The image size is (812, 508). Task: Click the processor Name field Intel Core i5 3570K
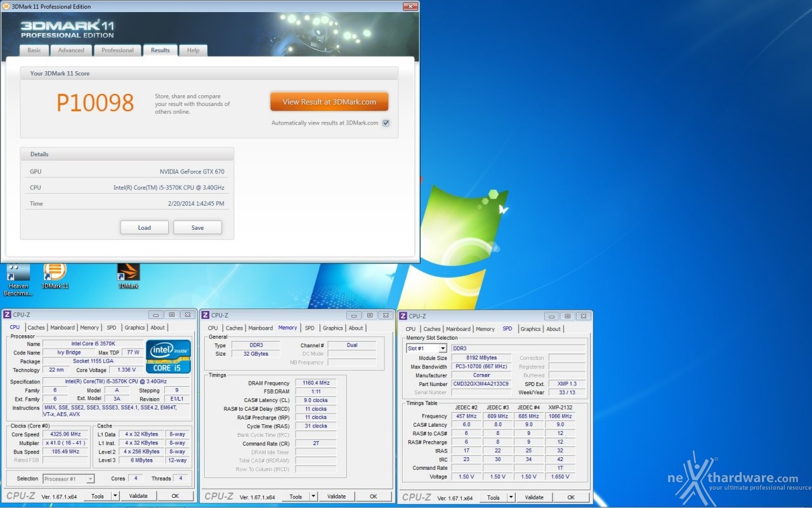click(x=93, y=344)
